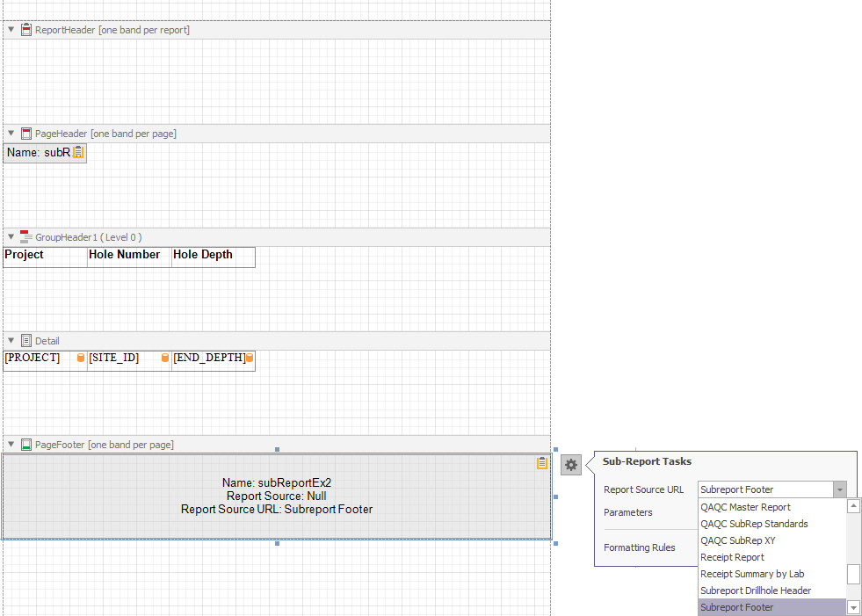Collapse the PageFooter band triangle
Screen dimensions: 862x616
[11, 444]
